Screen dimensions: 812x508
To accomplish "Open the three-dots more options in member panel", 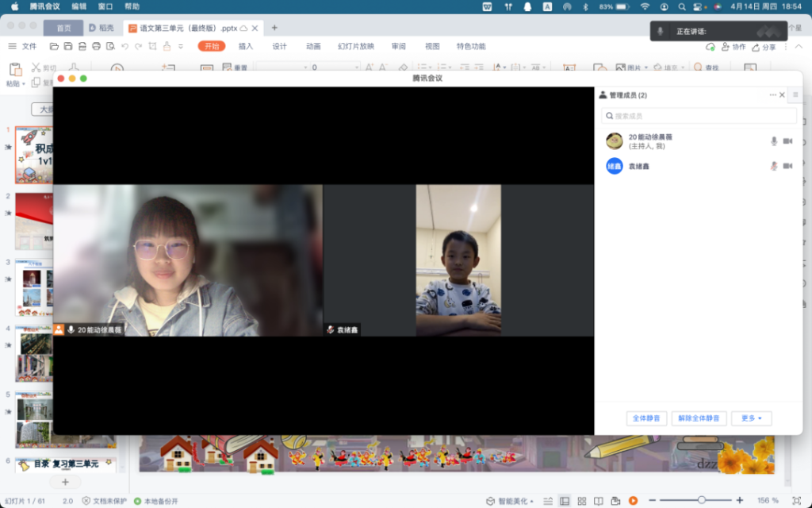I will (x=772, y=95).
